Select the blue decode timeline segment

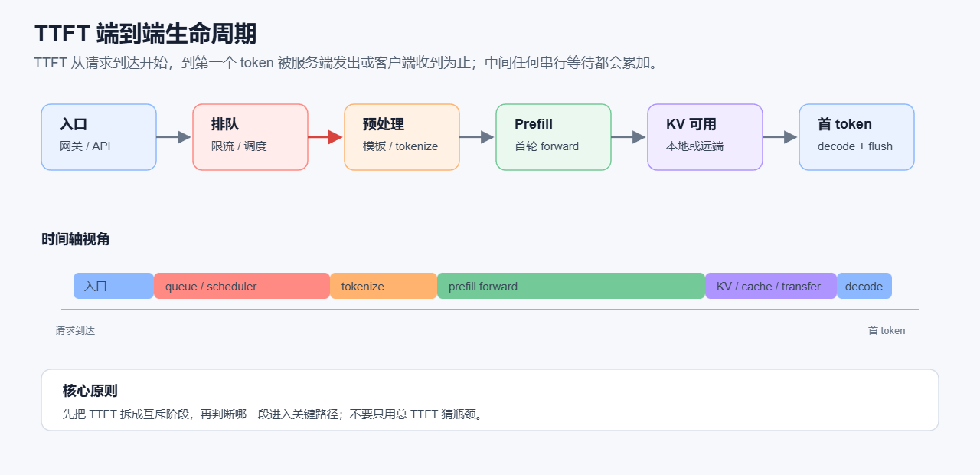pyautogui.click(x=864, y=286)
